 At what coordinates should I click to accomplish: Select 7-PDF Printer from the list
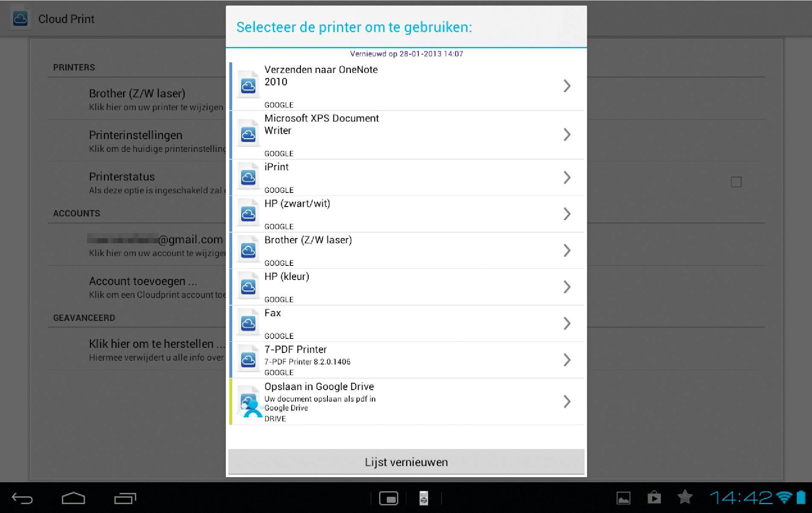pos(406,360)
